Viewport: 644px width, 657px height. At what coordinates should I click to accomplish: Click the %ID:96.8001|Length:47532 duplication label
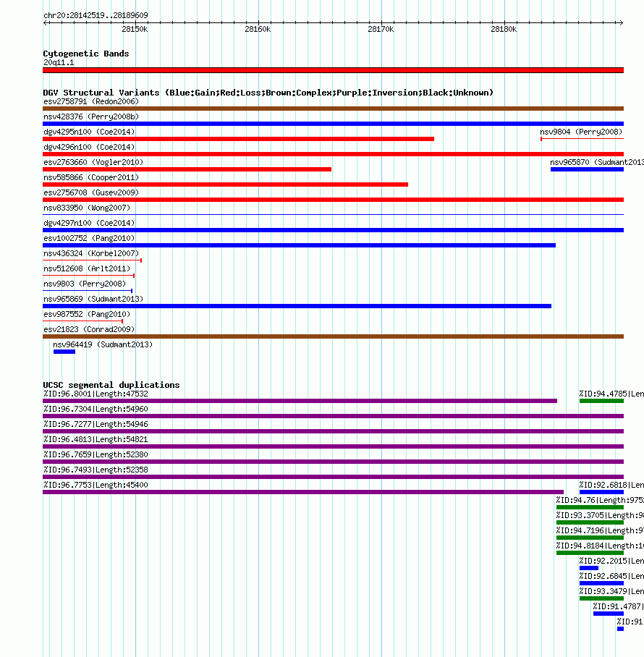tap(96, 394)
